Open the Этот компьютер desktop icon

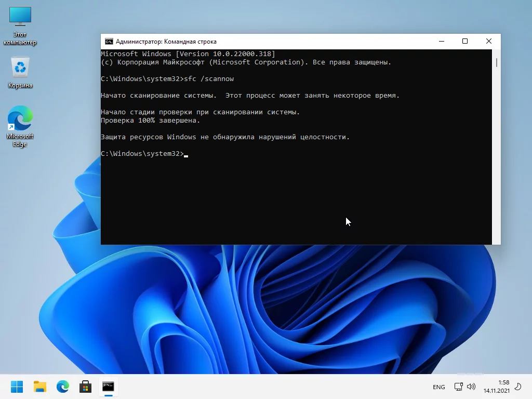point(20,18)
